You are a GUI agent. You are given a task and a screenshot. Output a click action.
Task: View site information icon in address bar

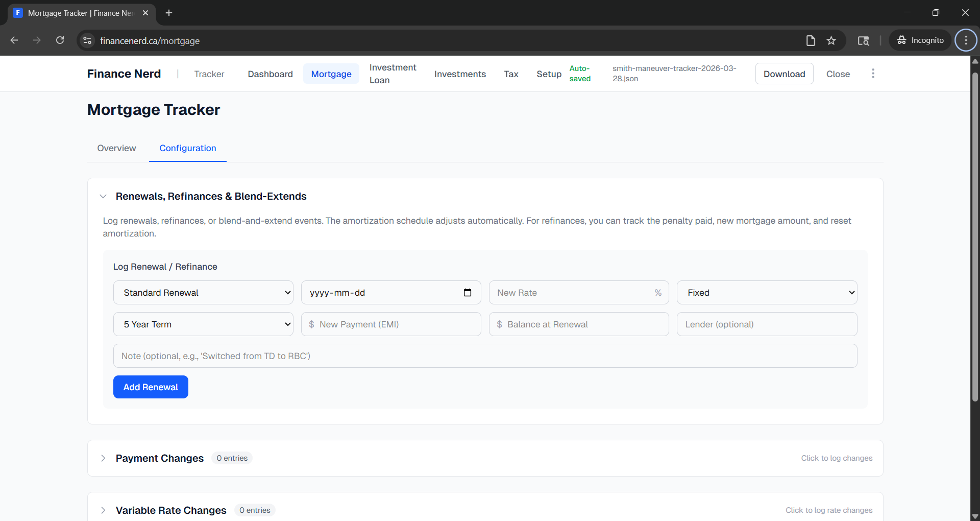[88, 40]
